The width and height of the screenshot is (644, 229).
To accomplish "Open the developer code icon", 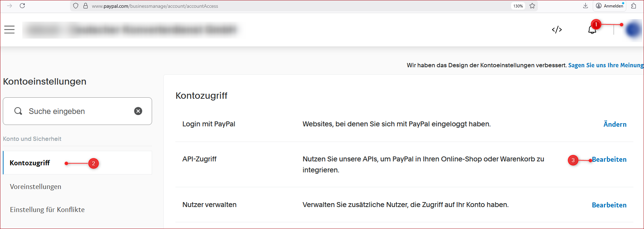I will [557, 30].
